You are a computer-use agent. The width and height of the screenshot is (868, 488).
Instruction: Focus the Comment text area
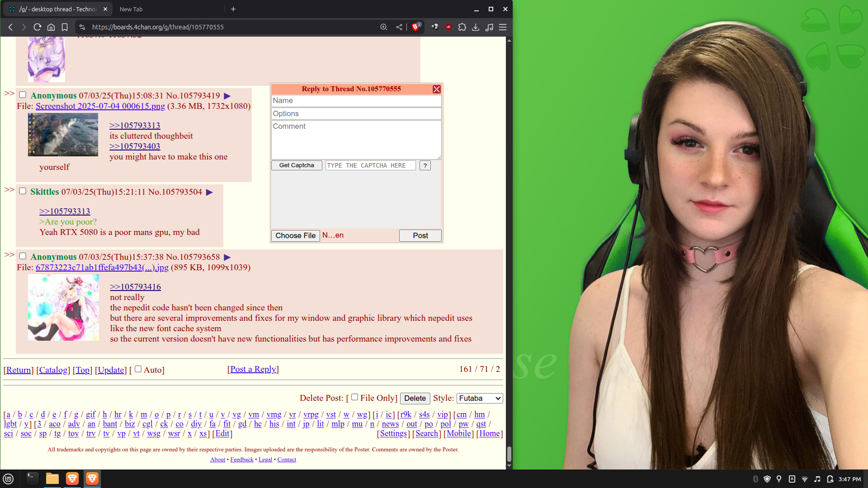coord(356,140)
